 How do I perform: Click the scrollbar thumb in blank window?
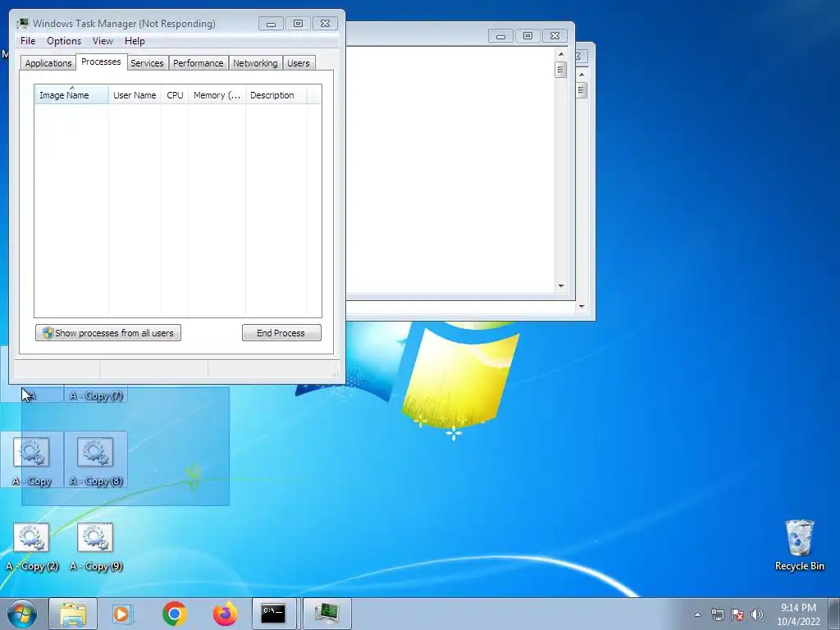561,70
